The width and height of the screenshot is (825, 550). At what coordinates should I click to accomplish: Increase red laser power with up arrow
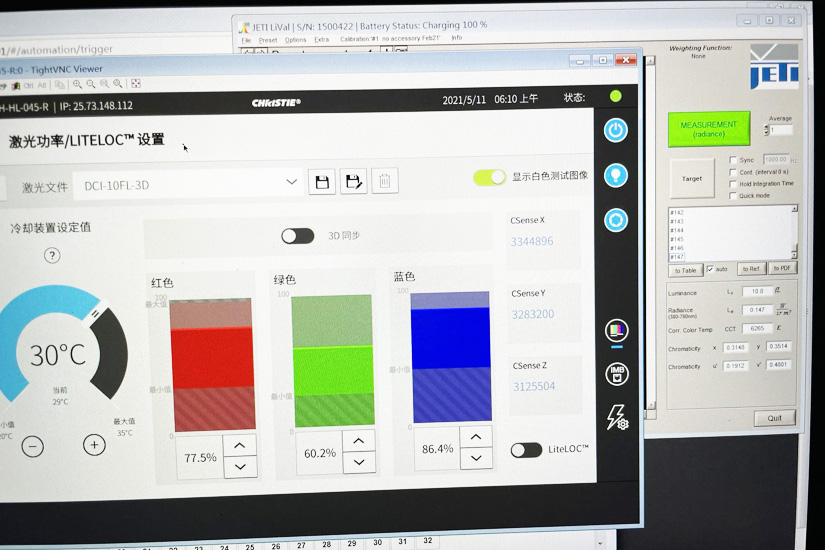[x=240, y=445]
